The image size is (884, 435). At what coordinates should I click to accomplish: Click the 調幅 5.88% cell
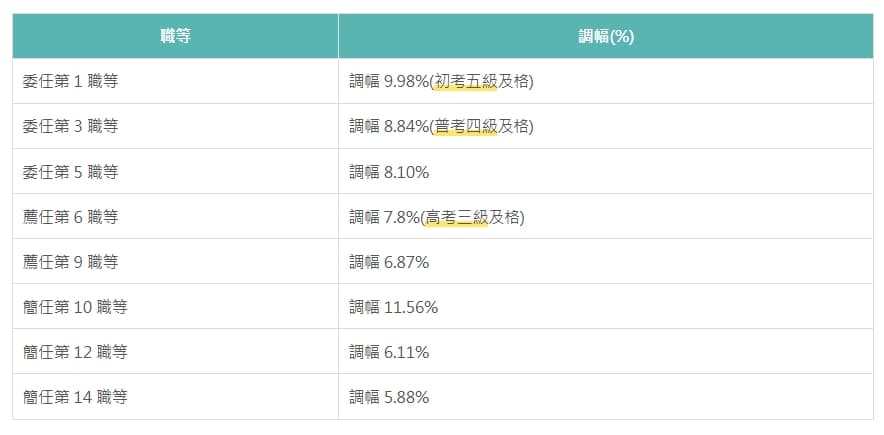pyautogui.click(x=605, y=397)
